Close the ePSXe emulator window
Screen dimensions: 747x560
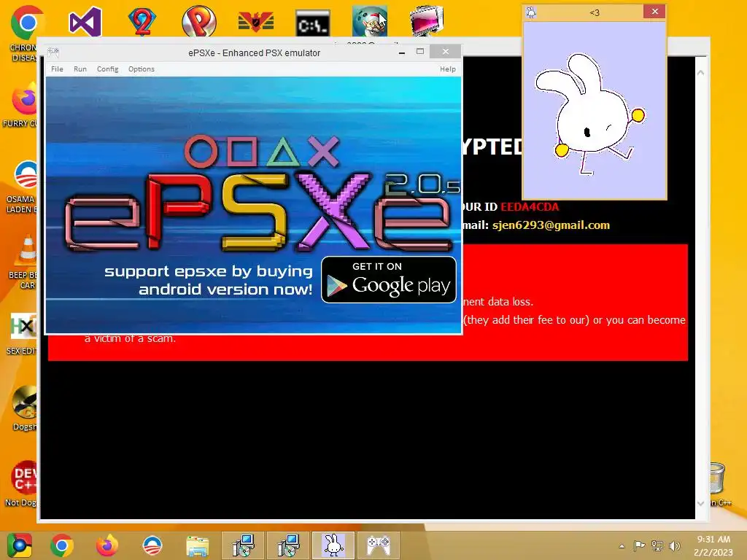(446, 52)
